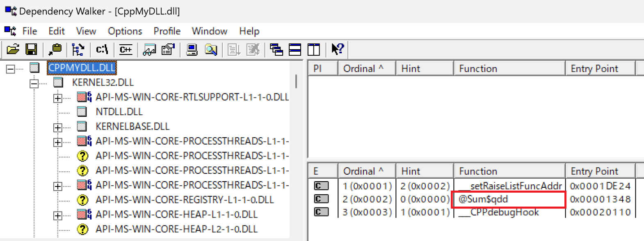This screenshot has height=241, width=644.
Task: Select KERNEL32.DLL in module tree
Action: coord(103,82)
